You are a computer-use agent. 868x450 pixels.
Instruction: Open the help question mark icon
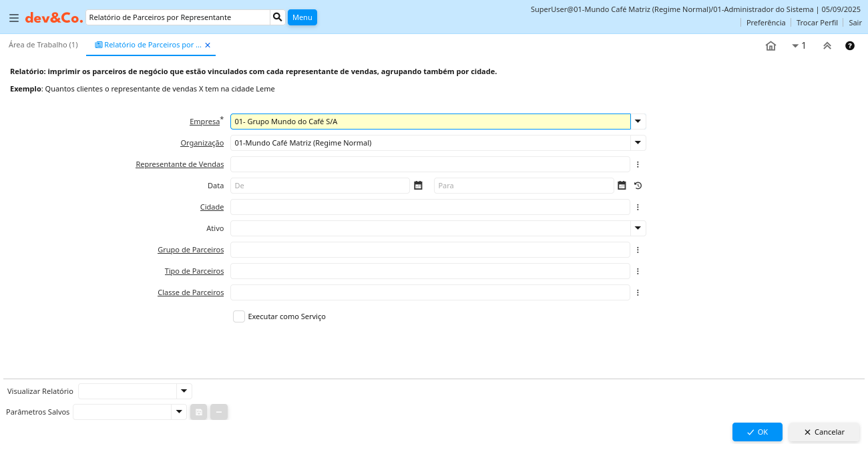[x=850, y=46]
